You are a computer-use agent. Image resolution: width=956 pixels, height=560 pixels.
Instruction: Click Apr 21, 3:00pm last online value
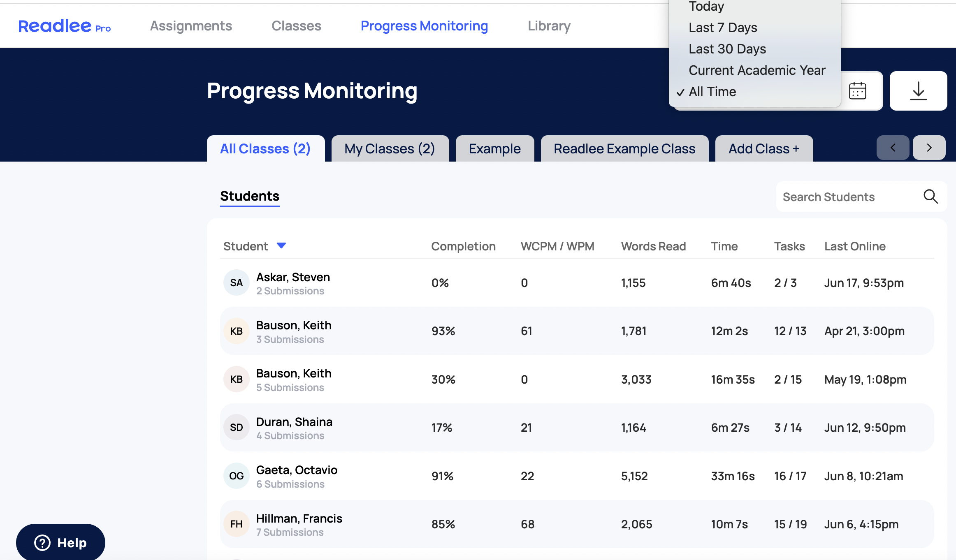coord(864,331)
